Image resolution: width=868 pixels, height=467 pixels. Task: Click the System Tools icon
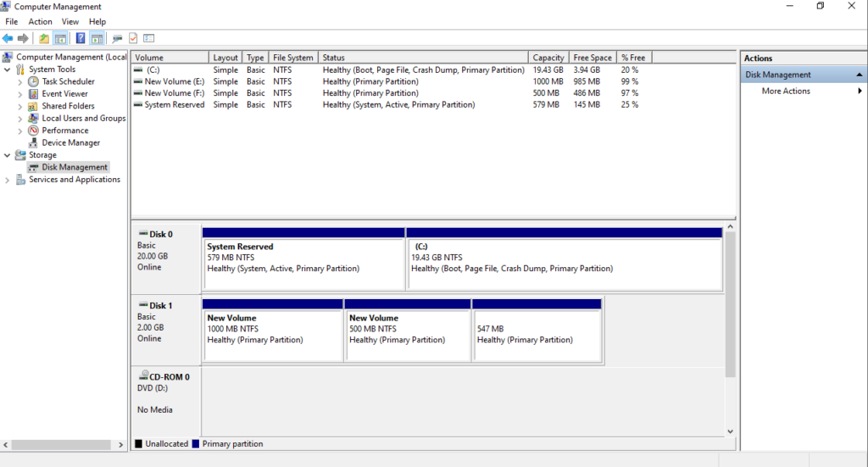(20, 69)
